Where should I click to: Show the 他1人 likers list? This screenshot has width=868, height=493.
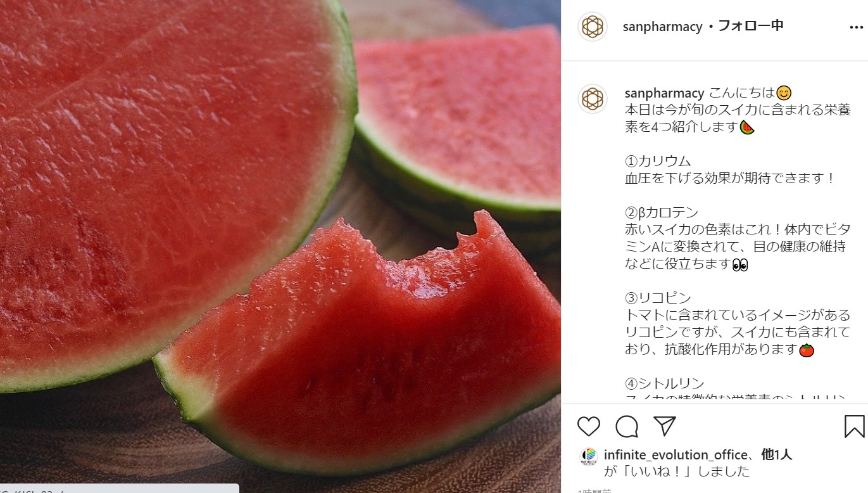tap(777, 454)
